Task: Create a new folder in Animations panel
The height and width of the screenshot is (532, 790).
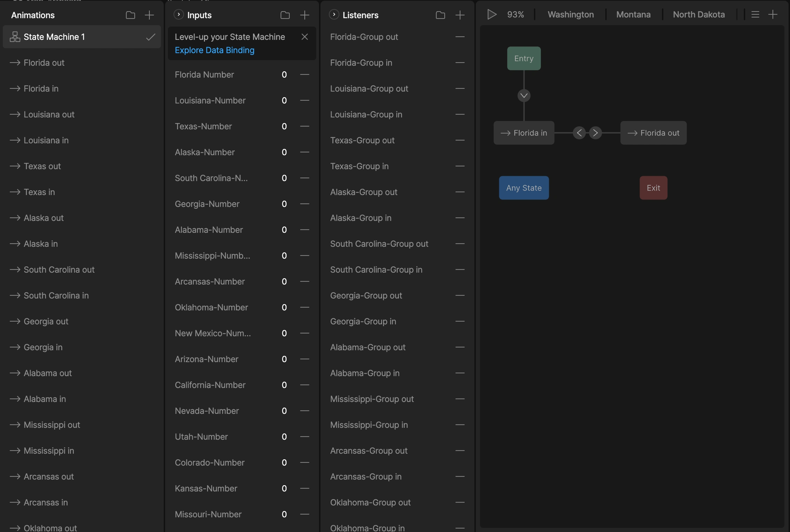Action: pyautogui.click(x=131, y=15)
